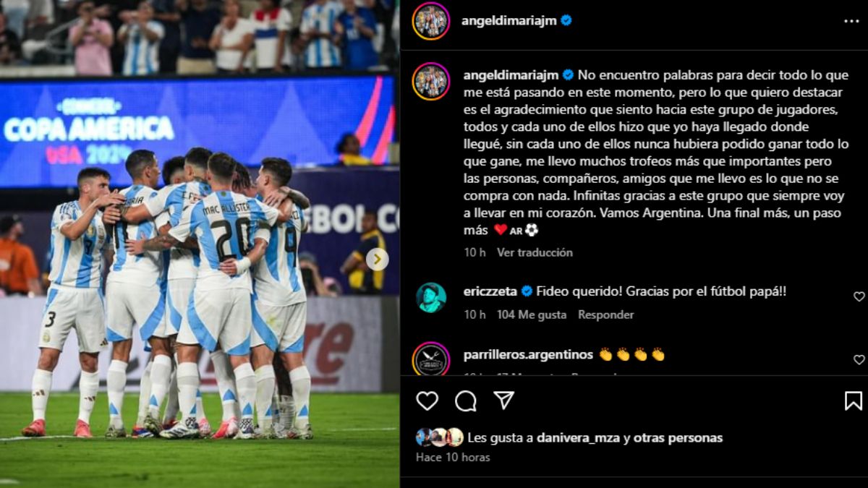Save post with the bookmark icon
This screenshot has height=488, width=868.
pos(854,401)
